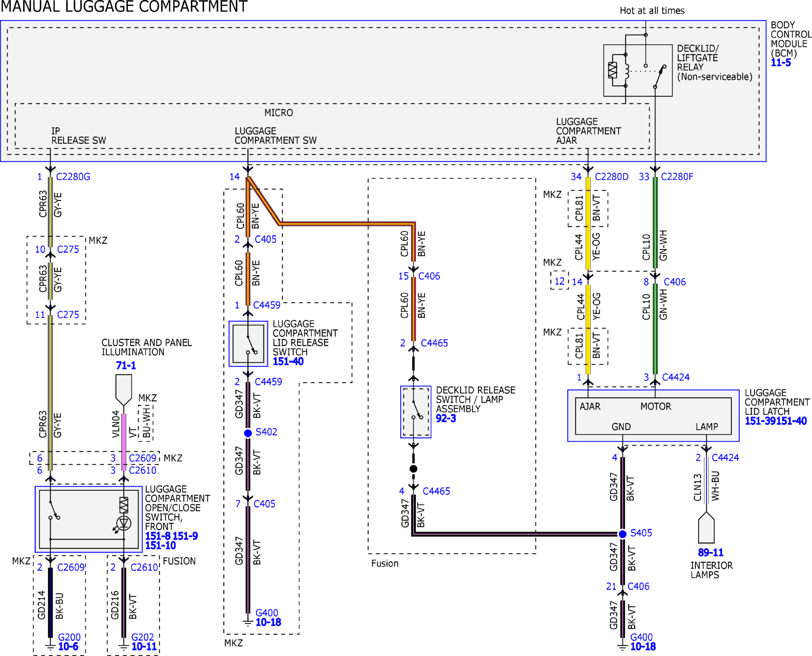812x656 pixels.
Task: Select C2609 label at pin 3
Action: click(x=143, y=458)
